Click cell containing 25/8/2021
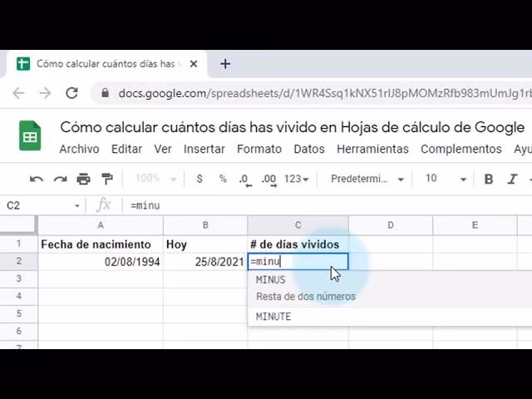Screen dimensions: 532x399 click(x=205, y=262)
